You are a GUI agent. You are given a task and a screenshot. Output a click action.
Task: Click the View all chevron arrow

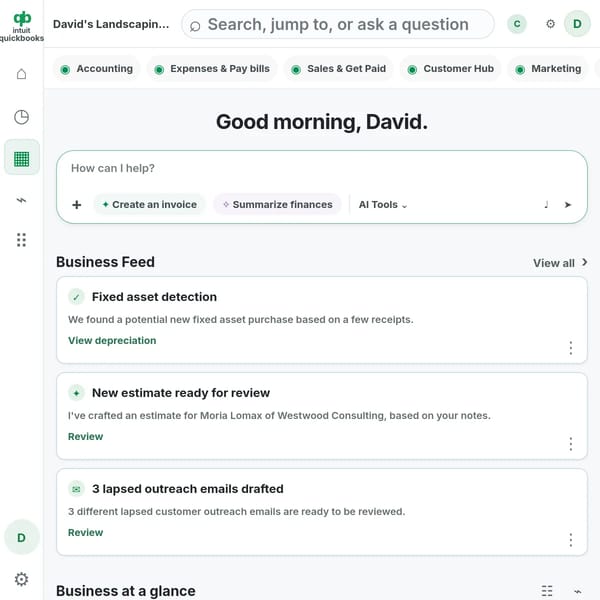pyautogui.click(x=584, y=262)
